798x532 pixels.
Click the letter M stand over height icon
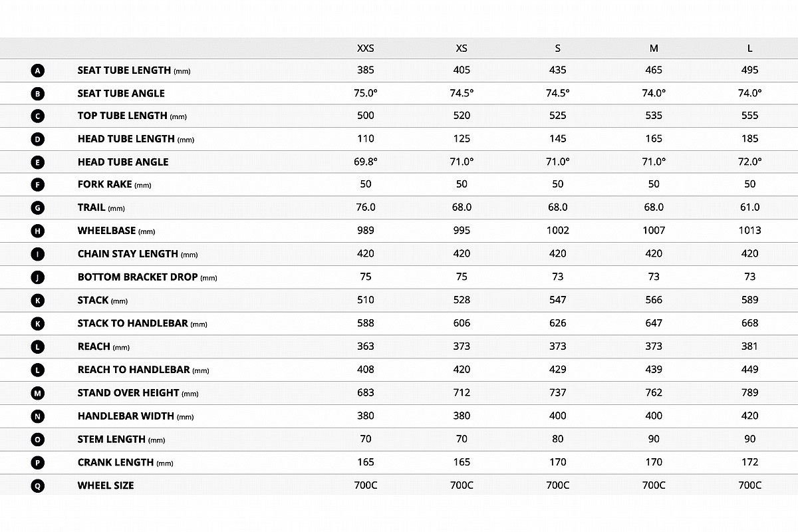point(38,393)
